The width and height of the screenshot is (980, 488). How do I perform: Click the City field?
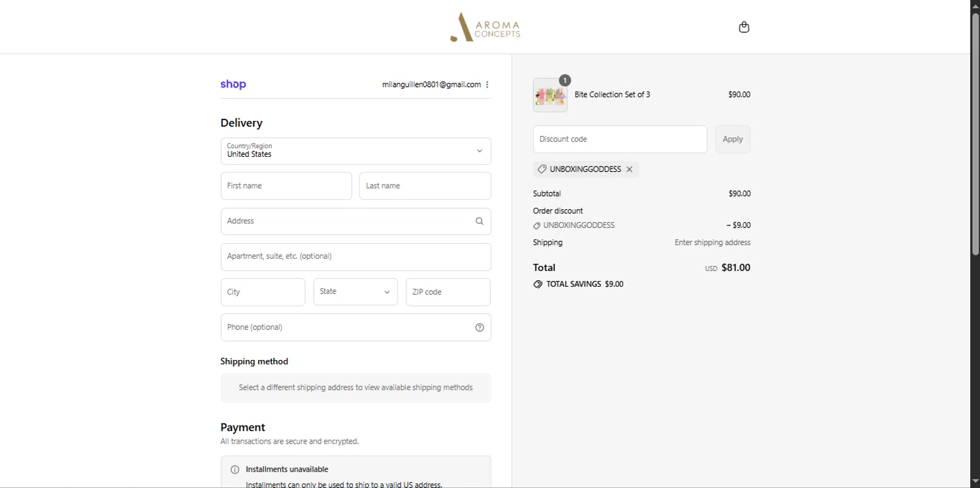tap(263, 292)
